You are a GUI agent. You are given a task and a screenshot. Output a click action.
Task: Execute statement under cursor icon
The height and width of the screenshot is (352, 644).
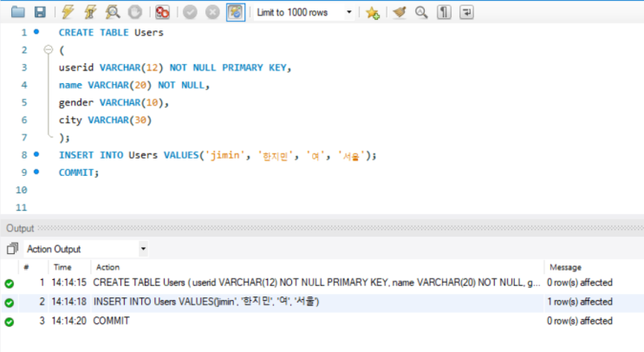[x=90, y=12]
